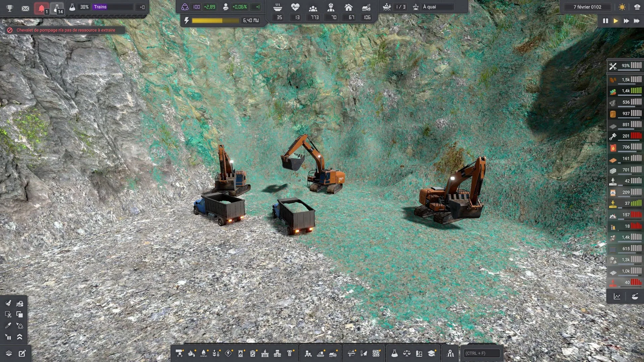This screenshot has width=644, height=362.
Task: Select the cut selection scissors tool
Action: click(8, 314)
